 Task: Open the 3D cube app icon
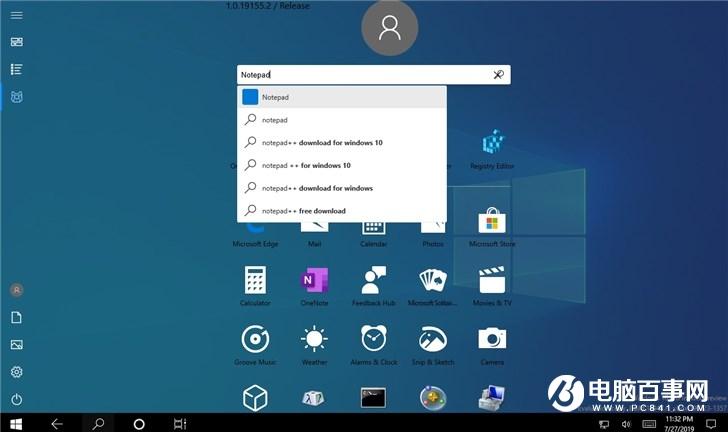[x=255, y=398]
